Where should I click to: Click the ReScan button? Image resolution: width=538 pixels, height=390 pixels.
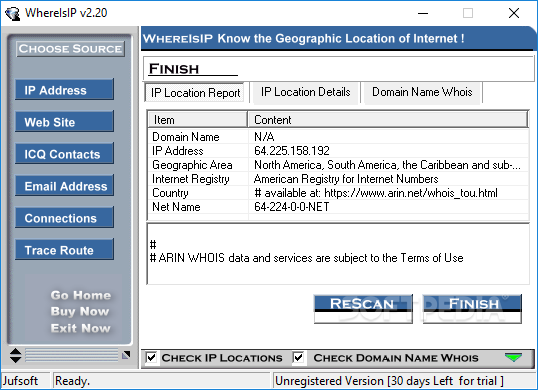pos(363,309)
